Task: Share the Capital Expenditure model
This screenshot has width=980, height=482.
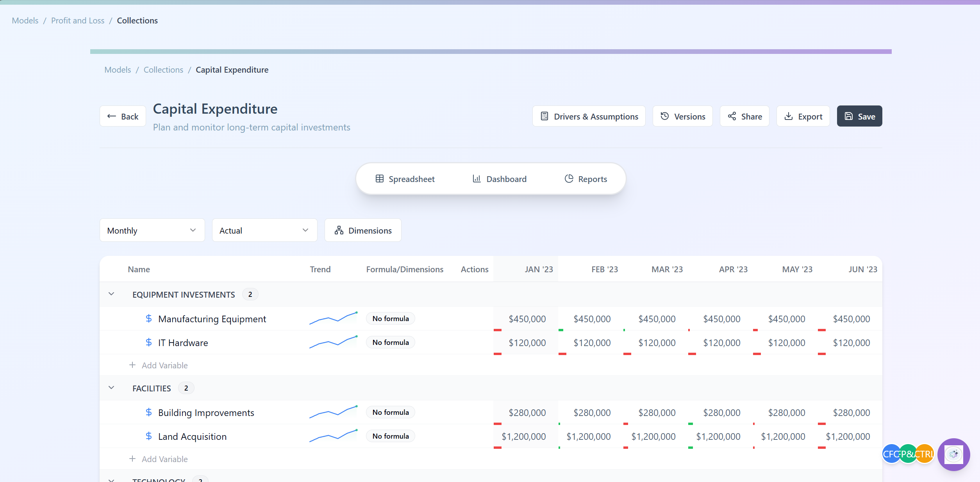Action: (744, 116)
